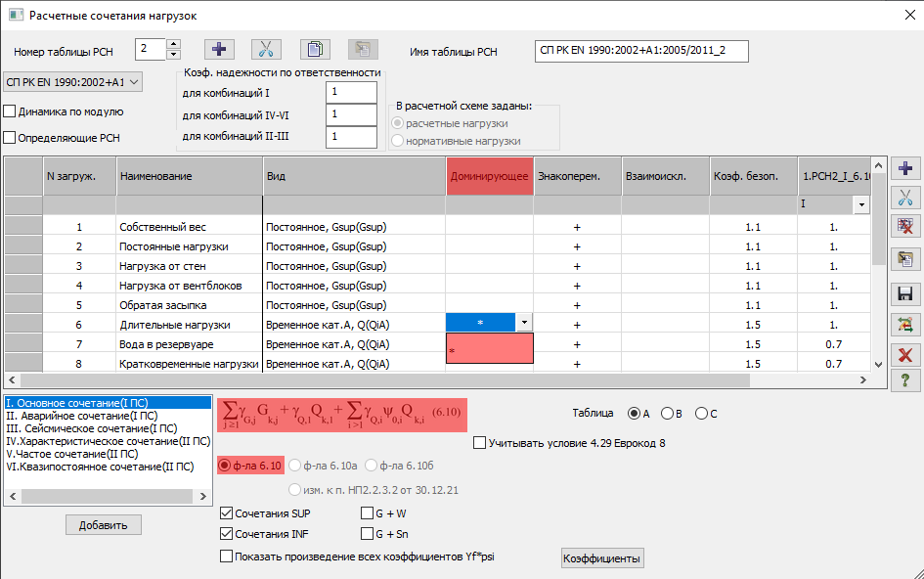Viewport: 924px width, 579px height.
Task: Click the scissors icon in the top toolbar
Action: click(266, 50)
